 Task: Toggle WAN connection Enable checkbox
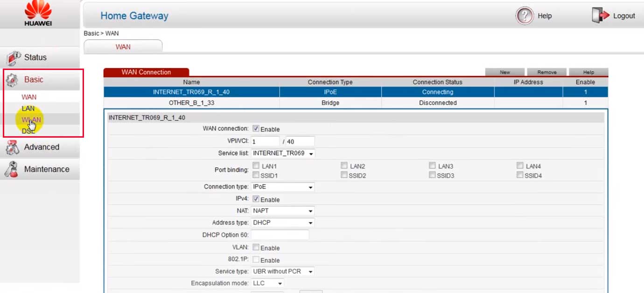[256, 128]
